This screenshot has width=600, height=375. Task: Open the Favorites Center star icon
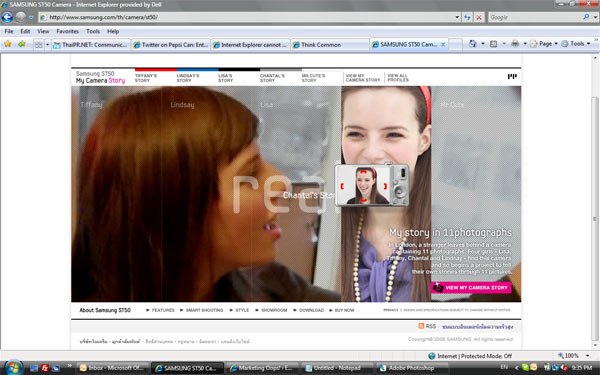coord(8,44)
